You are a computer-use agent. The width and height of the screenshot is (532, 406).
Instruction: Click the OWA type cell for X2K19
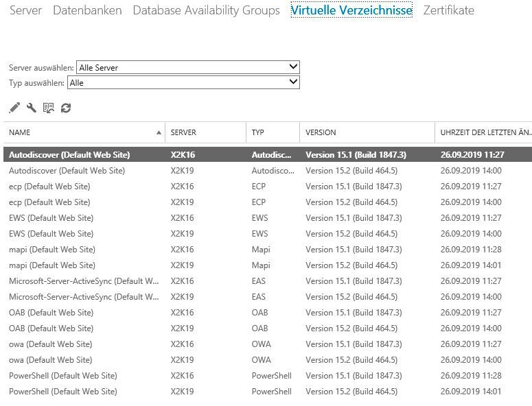[262, 360]
